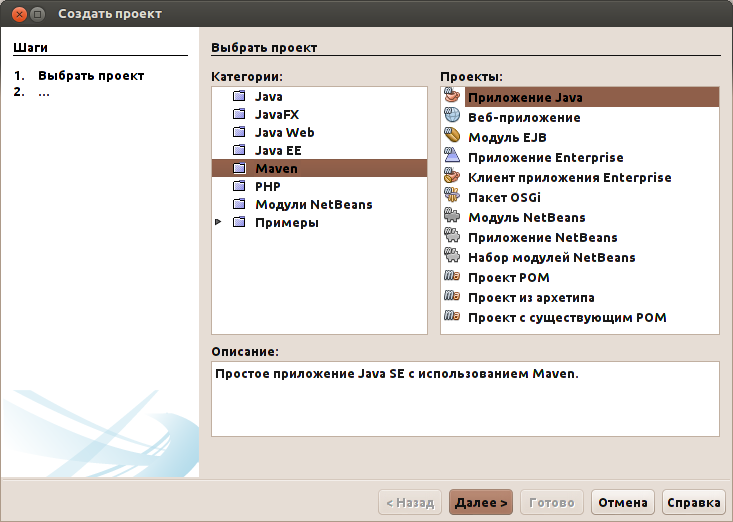733x522 pixels.
Task: Choose the Модуль NetBeans project type
Action: click(x=527, y=218)
